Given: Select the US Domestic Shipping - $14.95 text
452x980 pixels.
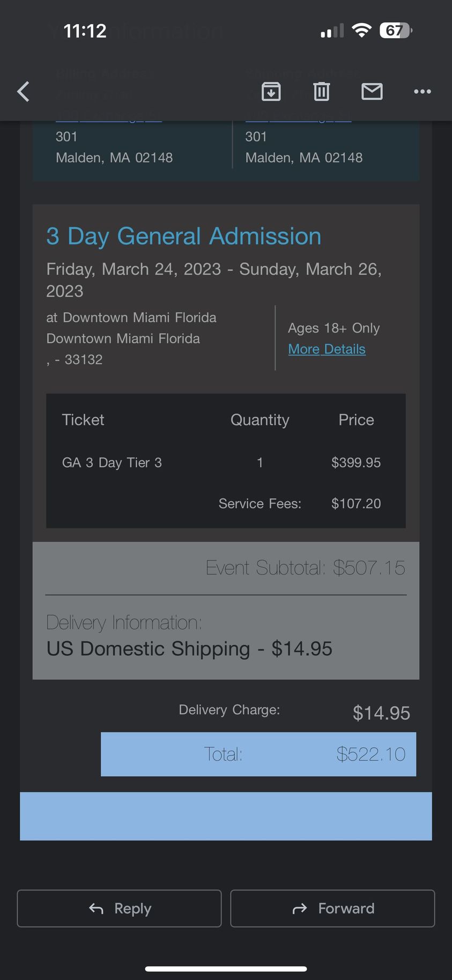Looking at the screenshot, I should tap(189, 649).
